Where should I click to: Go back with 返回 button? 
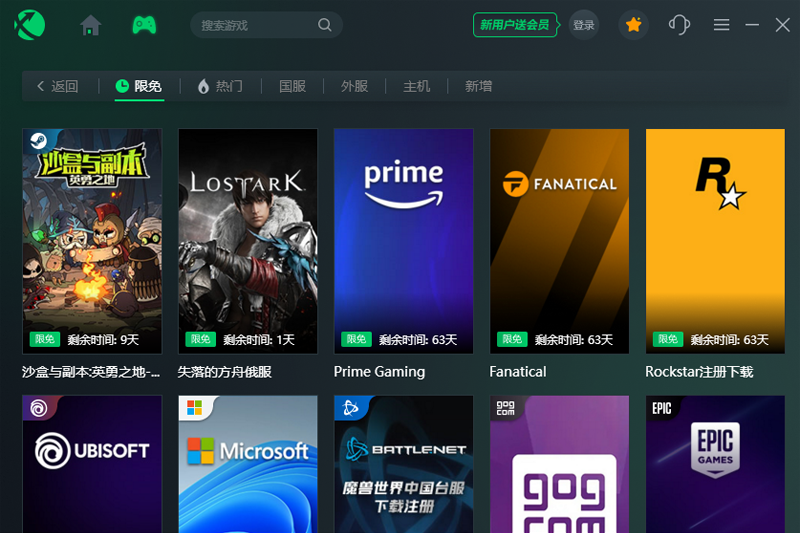pos(58,86)
